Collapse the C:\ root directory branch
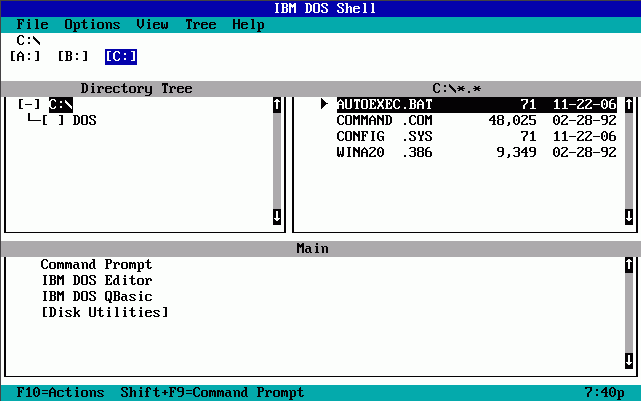The height and width of the screenshot is (401, 641). pos(29,104)
